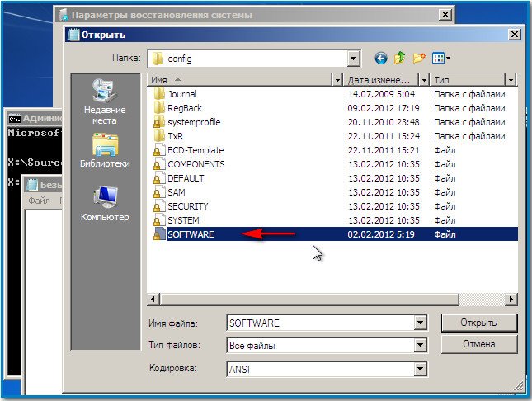Click the Открыть button
The image size is (532, 401).
tap(479, 322)
